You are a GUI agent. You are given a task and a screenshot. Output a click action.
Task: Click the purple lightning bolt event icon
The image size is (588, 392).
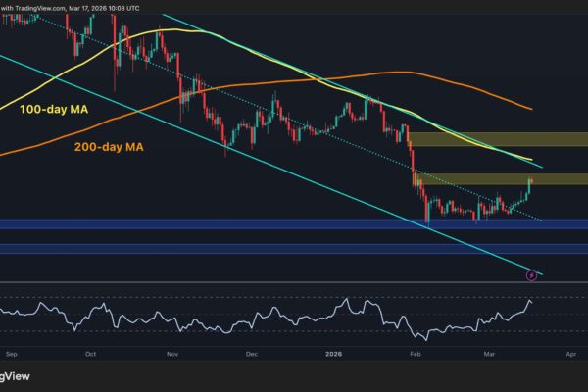point(532,274)
